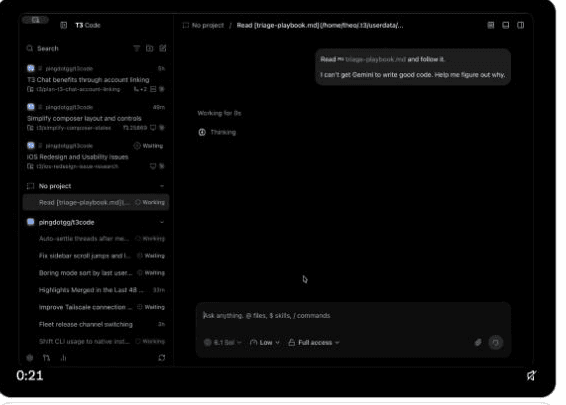566x405 pixels.
Task: Open the 6.1 Sol model selector dropdown
Action: point(223,343)
